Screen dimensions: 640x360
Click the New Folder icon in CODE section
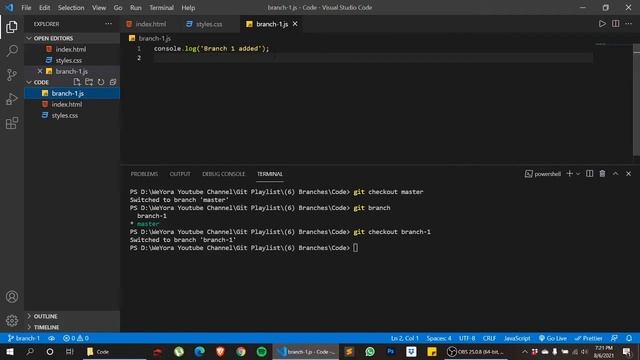[x=89, y=82]
